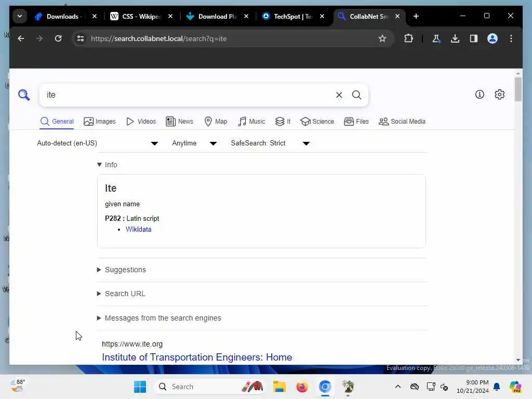Open the info/about icon on the page
This screenshot has width=532, height=399.
pos(480,95)
